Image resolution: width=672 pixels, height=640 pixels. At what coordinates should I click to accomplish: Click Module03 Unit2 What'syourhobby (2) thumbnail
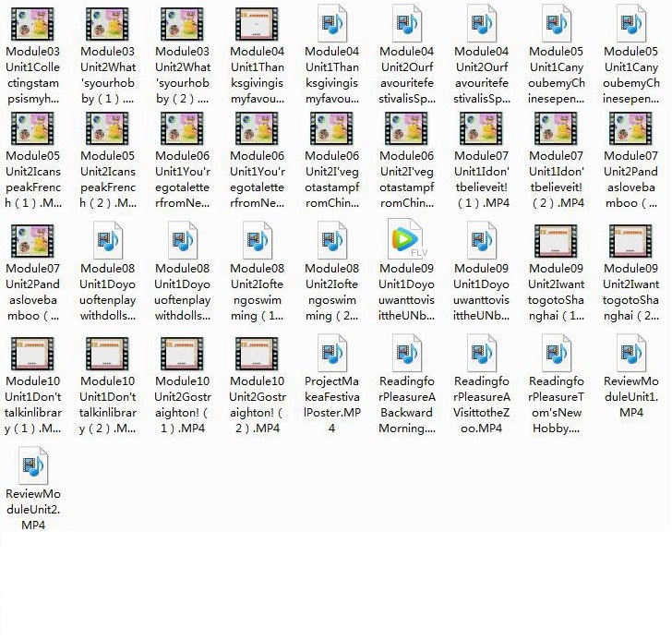click(x=182, y=23)
